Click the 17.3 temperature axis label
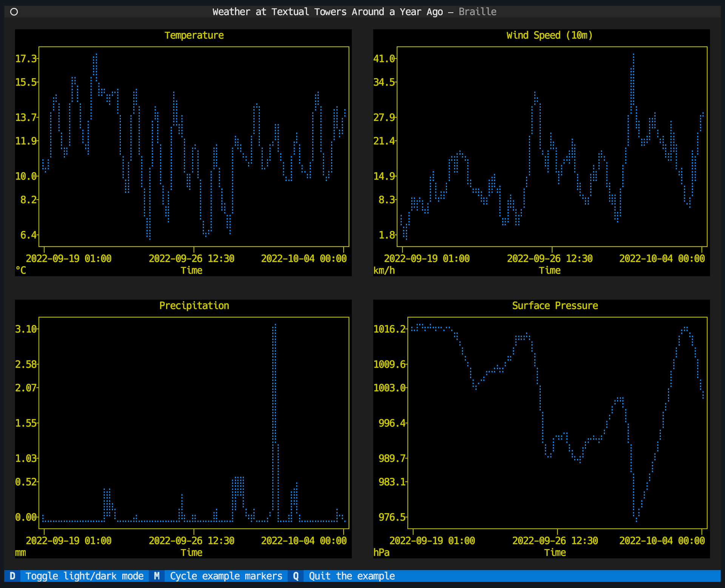Image resolution: width=725 pixels, height=588 pixels. (26, 59)
